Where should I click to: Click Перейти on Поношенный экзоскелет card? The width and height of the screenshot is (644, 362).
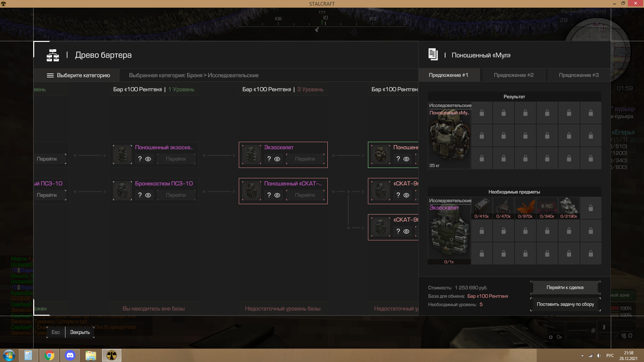176,159
